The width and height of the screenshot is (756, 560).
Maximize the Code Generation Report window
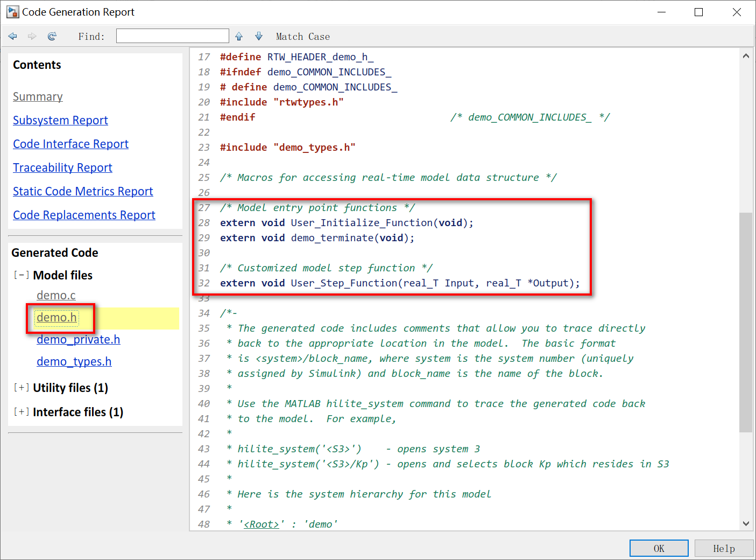[x=699, y=12]
